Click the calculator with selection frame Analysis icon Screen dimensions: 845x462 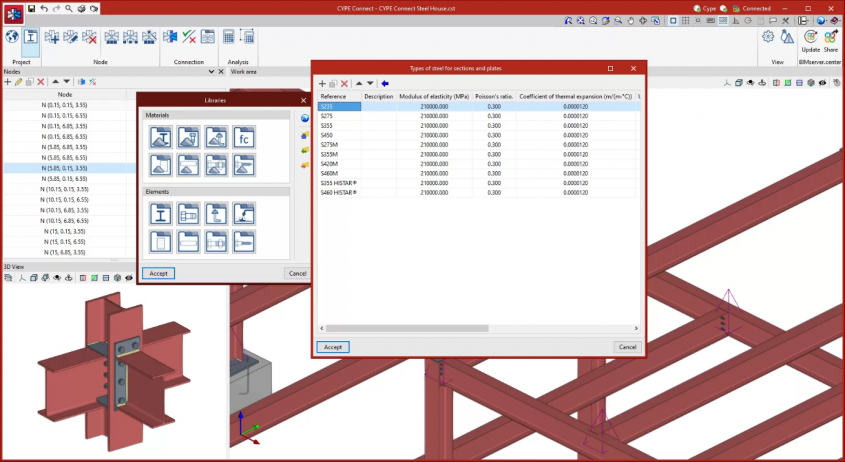247,37
